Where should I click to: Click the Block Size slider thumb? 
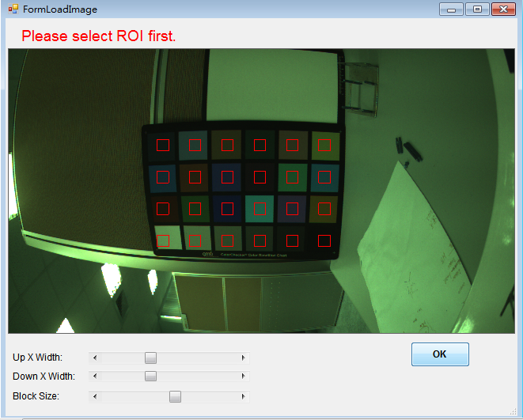[x=175, y=396]
